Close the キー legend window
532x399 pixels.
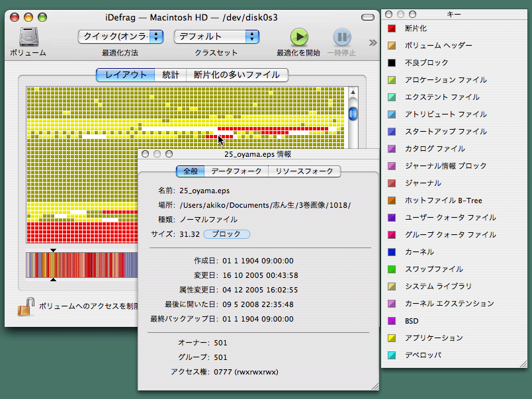(389, 15)
